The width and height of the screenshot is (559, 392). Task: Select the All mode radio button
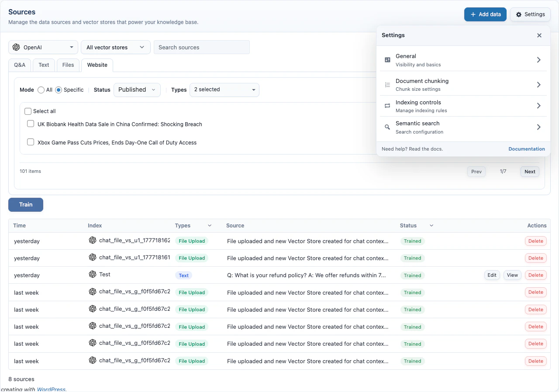pyautogui.click(x=41, y=90)
